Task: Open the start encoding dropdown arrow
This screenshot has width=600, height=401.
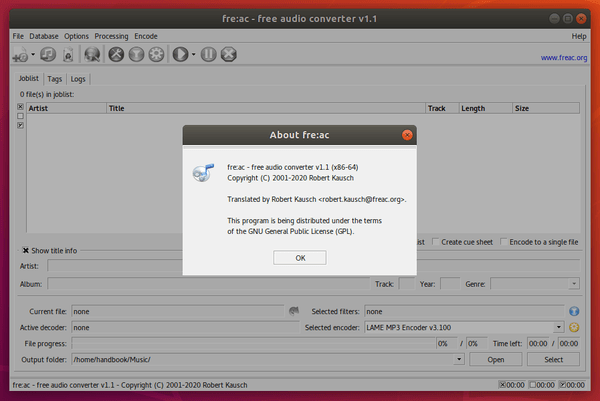Action: pyautogui.click(x=194, y=54)
